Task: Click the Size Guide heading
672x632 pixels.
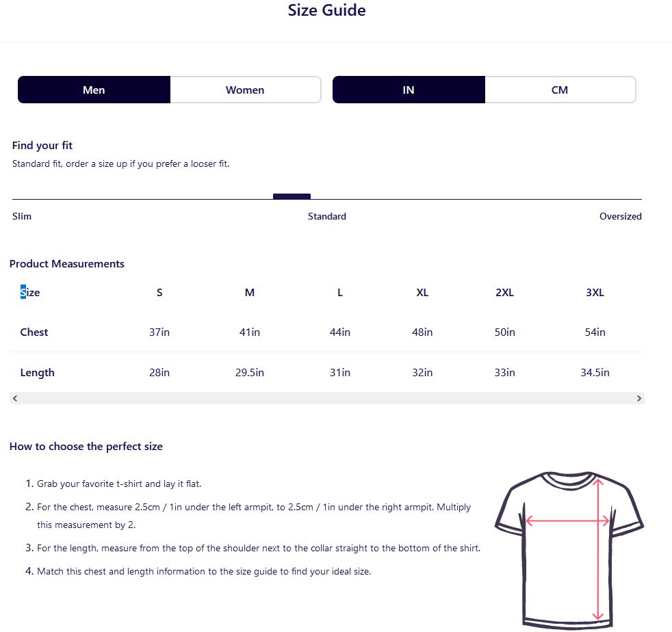Action: [326, 10]
